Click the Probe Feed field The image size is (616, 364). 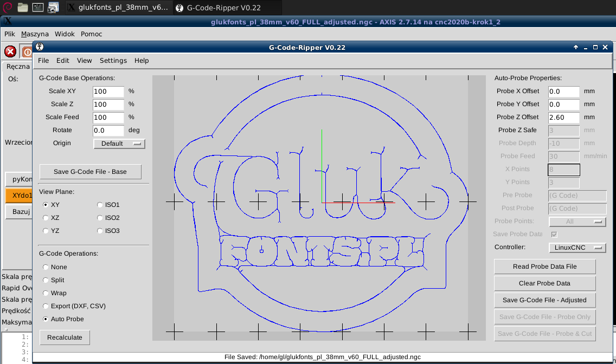point(564,156)
